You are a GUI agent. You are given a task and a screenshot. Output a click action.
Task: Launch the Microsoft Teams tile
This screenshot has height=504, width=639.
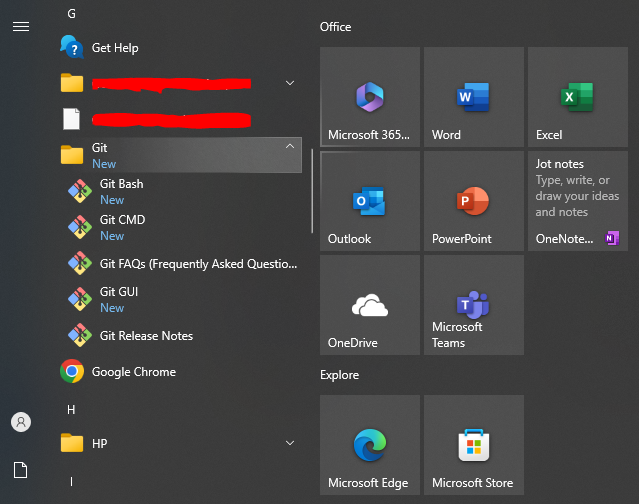pos(474,305)
